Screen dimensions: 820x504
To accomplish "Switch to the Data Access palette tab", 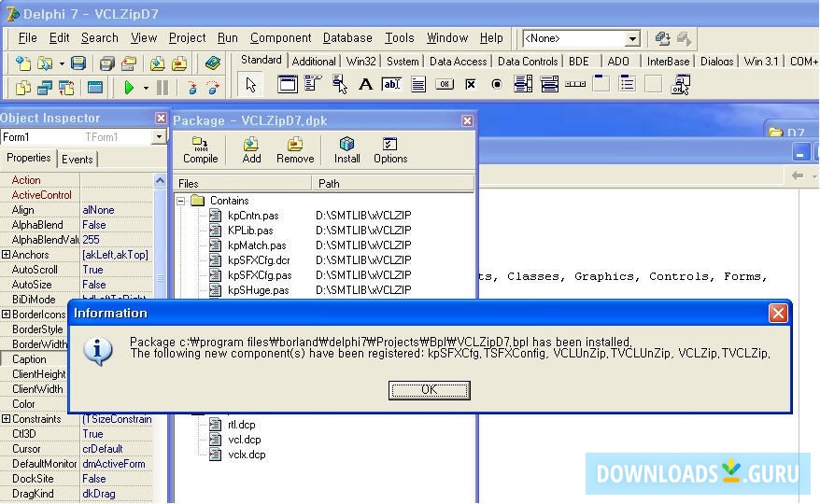I will click(x=459, y=62).
